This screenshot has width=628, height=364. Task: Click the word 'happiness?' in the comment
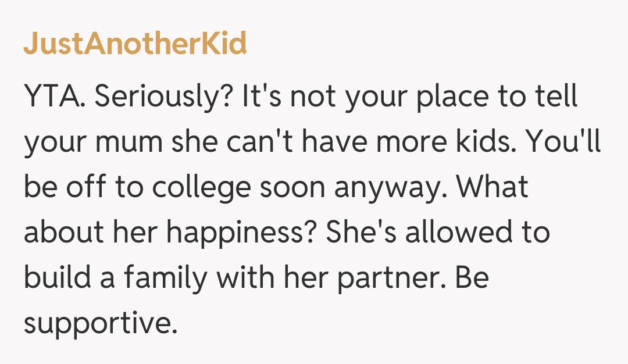[240, 234]
